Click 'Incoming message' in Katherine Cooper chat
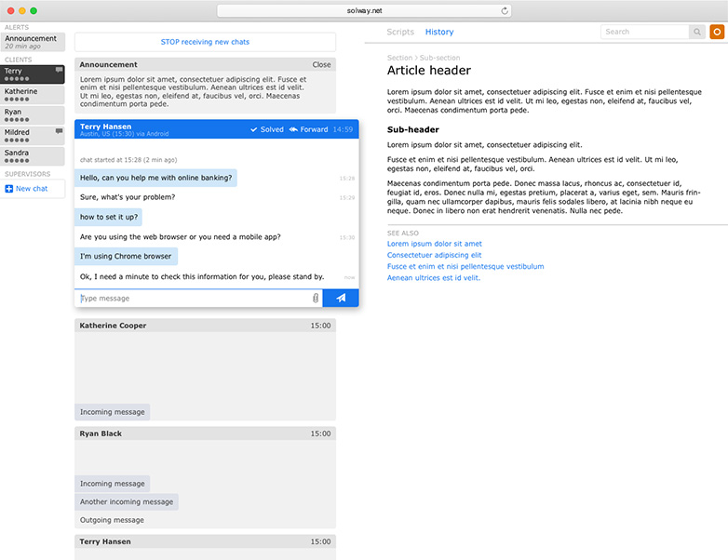This screenshot has width=728, height=560. (x=112, y=412)
